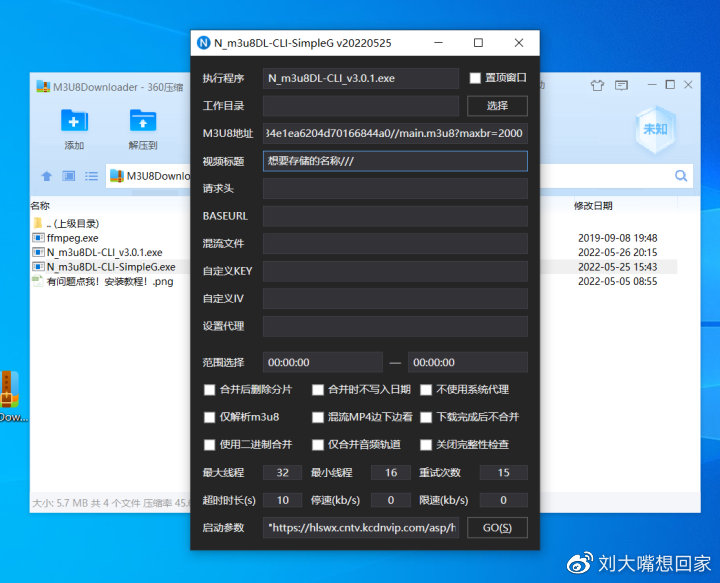Select N_m3u8DL-CLI-SimpleG.exe in the file list

(x=111, y=267)
